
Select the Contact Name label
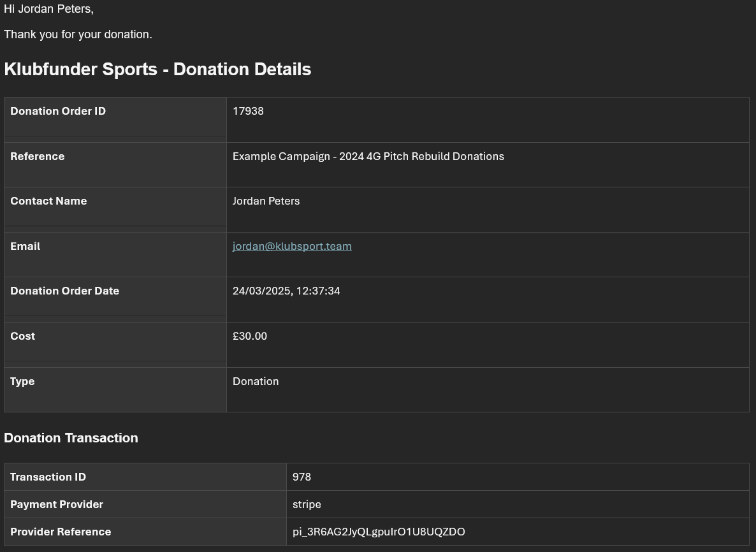click(48, 201)
